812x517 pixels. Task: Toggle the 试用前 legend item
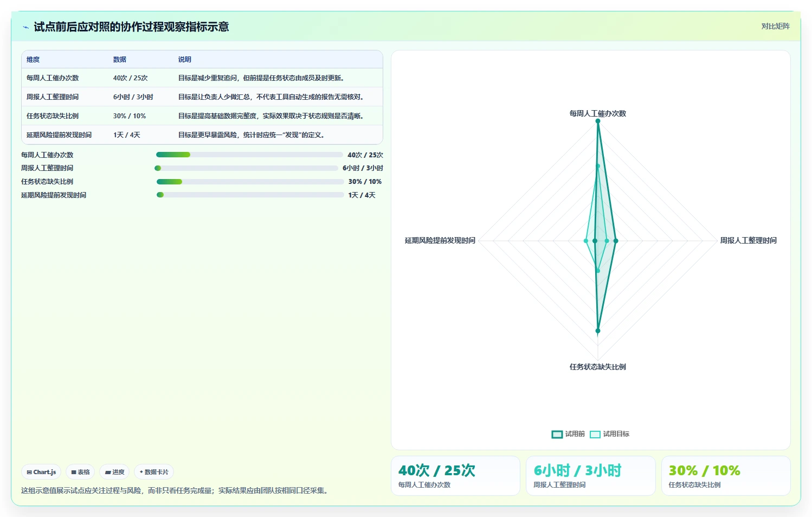tap(568, 434)
